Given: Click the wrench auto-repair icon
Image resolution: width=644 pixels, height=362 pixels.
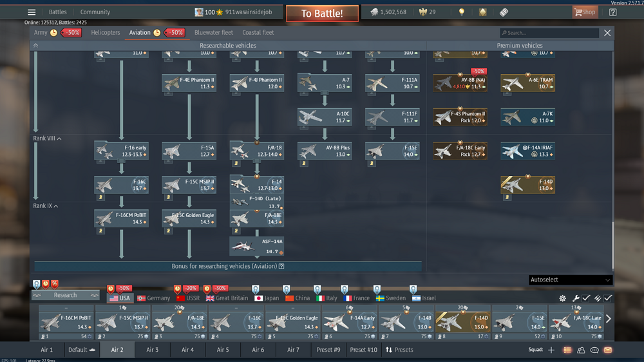Looking at the screenshot, I should coord(576,298).
